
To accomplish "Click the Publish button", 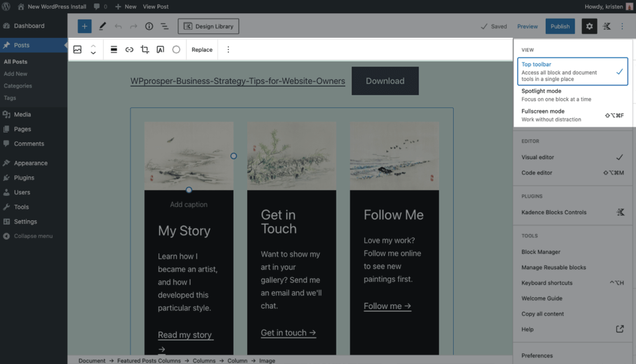I will [x=560, y=26].
